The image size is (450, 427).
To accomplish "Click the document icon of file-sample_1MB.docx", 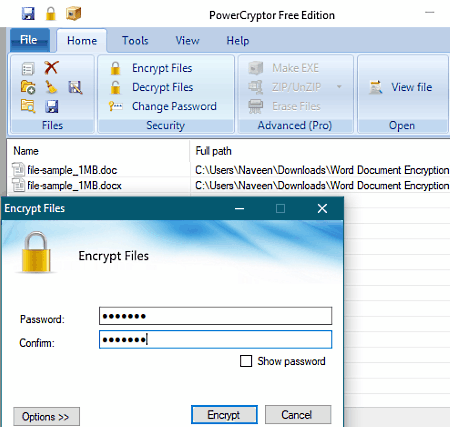I will click(x=18, y=185).
